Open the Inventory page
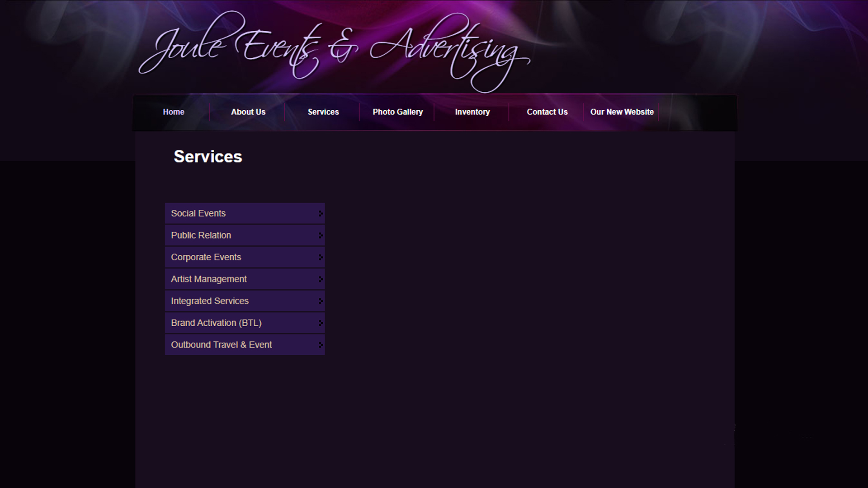This screenshot has height=488, width=868. click(x=472, y=112)
